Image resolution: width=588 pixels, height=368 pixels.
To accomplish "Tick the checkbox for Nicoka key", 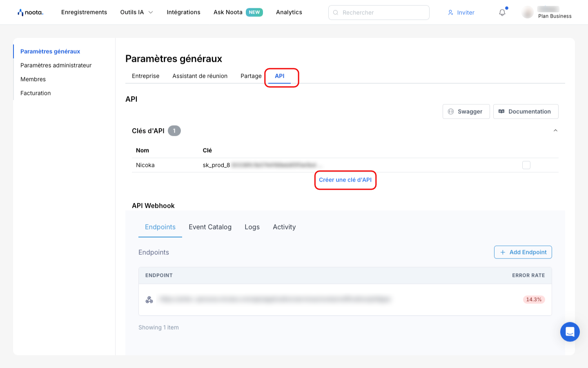I will pyautogui.click(x=526, y=165).
